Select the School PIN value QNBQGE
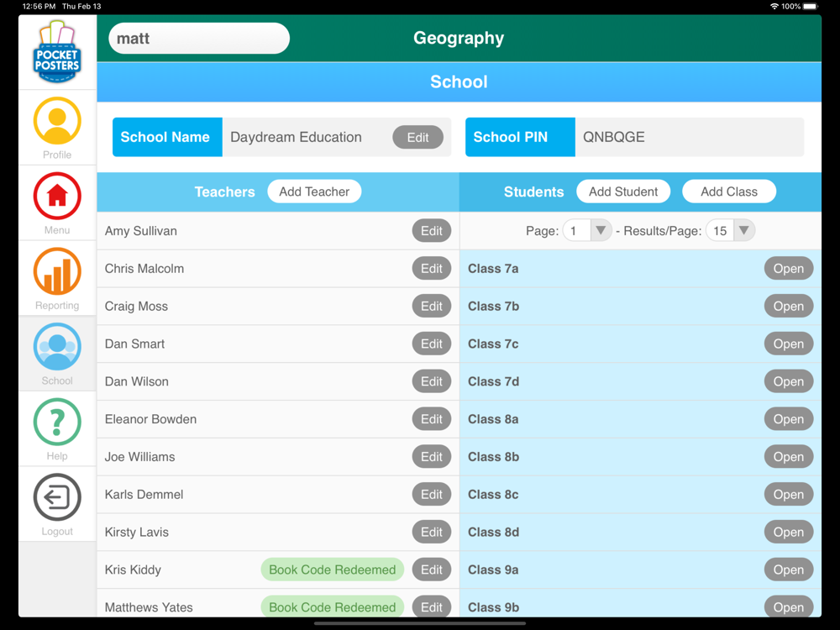Viewport: 840px width, 630px height. click(x=614, y=137)
